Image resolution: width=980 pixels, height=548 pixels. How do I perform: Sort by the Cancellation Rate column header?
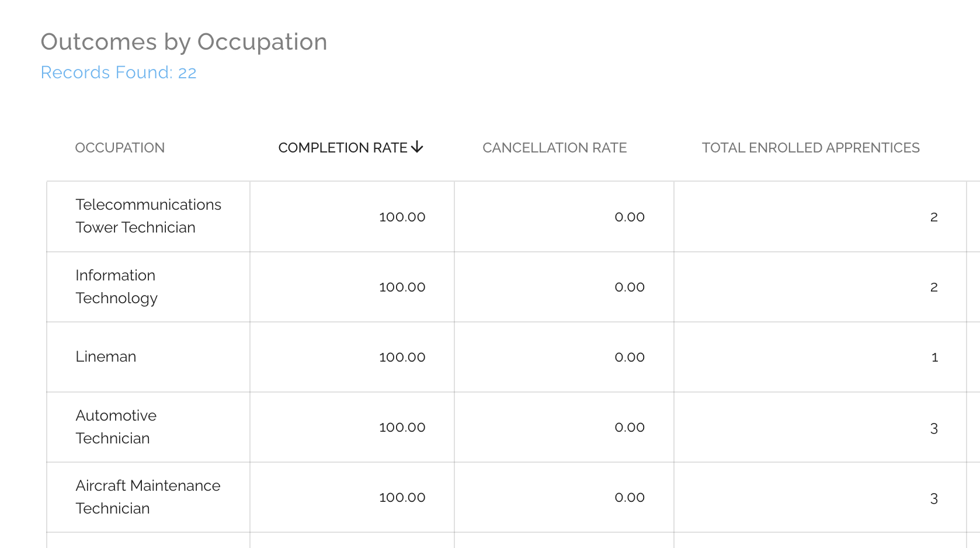[x=554, y=148]
